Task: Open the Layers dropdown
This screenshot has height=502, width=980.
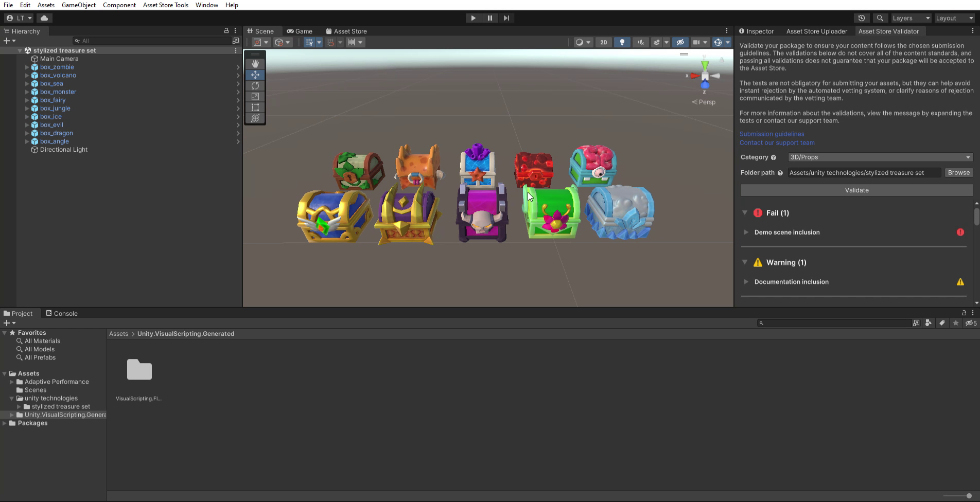Action: 911,18
